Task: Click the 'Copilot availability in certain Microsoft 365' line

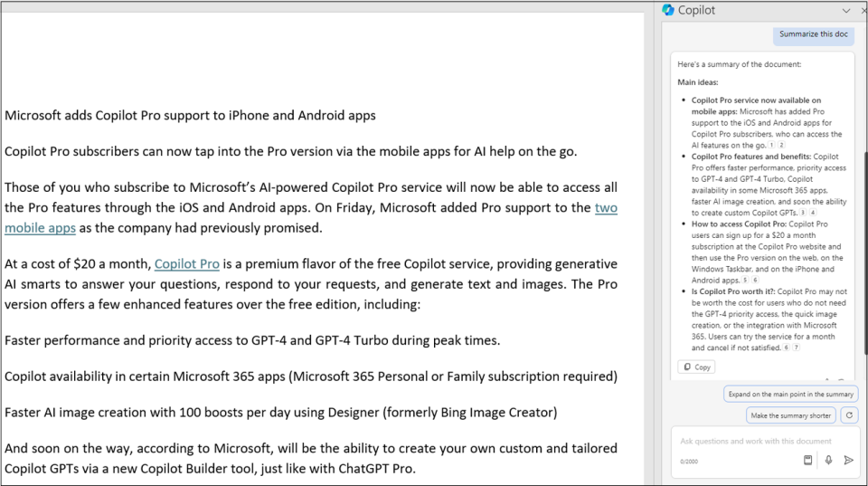Action: point(311,376)
